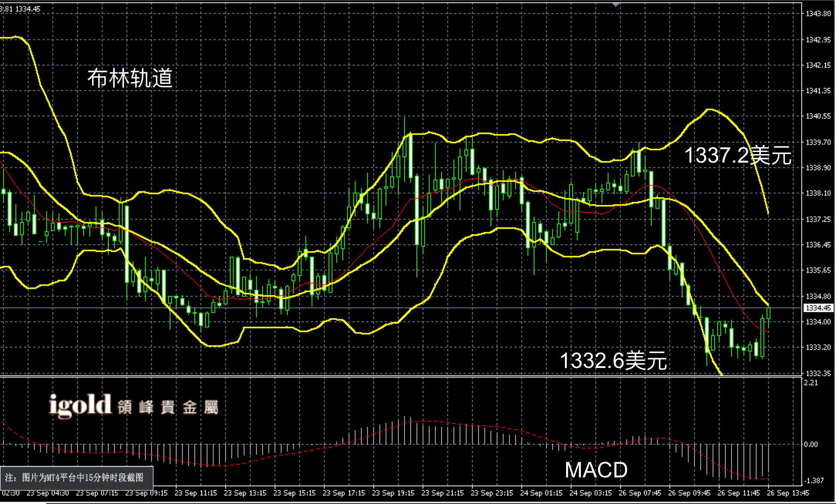
Task: Click the 0.00 MACD zero level label
Action: [811, 444]
